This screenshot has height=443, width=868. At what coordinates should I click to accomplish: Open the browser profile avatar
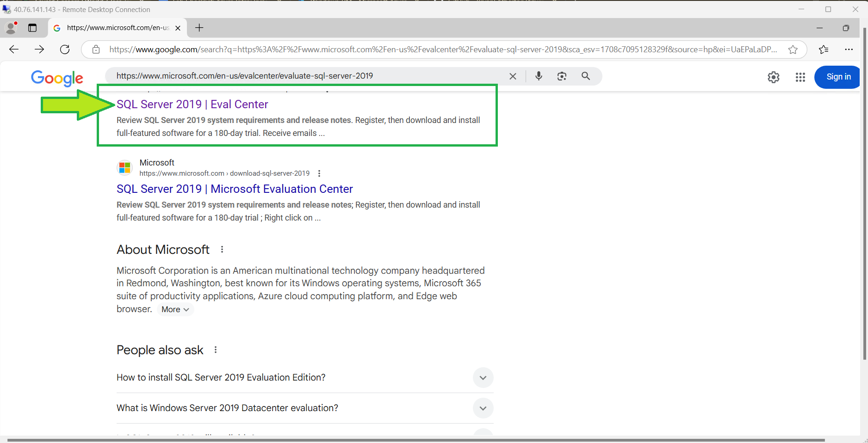11,28
